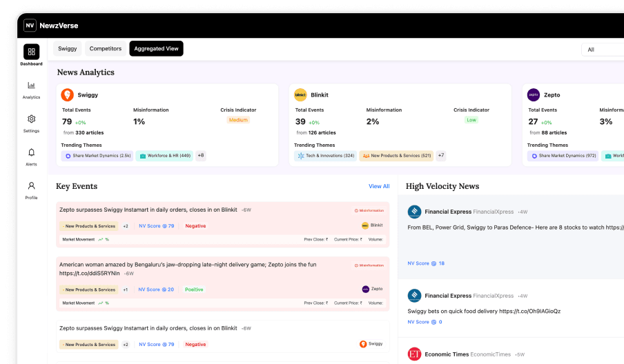This screenshot has width=624, height=364.
Task: Click NV Score 79 on first key event
Action: [x=157, y=226]
